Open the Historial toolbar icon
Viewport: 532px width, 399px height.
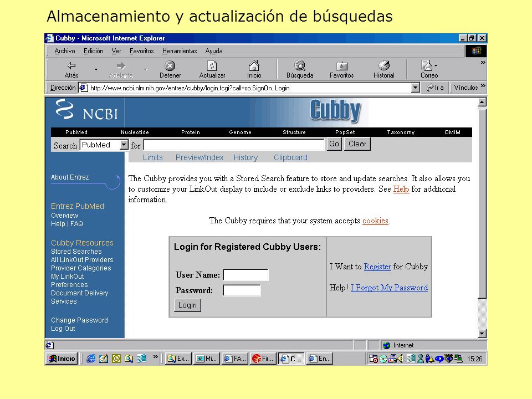click(x=383, y=65)
